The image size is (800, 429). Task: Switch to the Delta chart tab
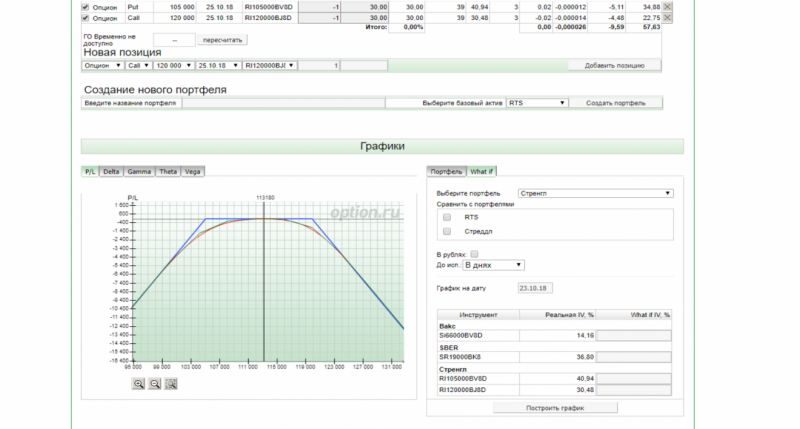(x=111, y=171)
